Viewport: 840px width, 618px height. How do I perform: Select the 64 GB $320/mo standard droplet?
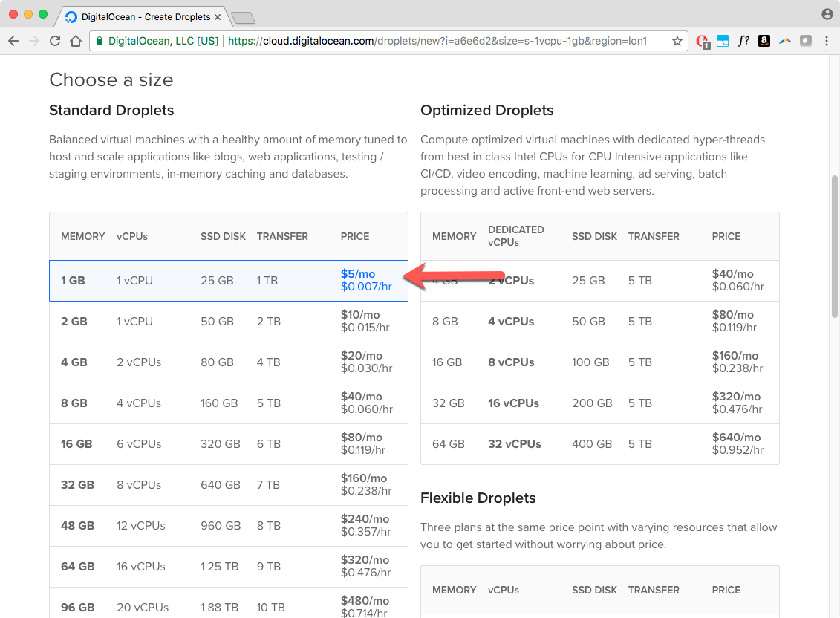[x=229, y=567]
